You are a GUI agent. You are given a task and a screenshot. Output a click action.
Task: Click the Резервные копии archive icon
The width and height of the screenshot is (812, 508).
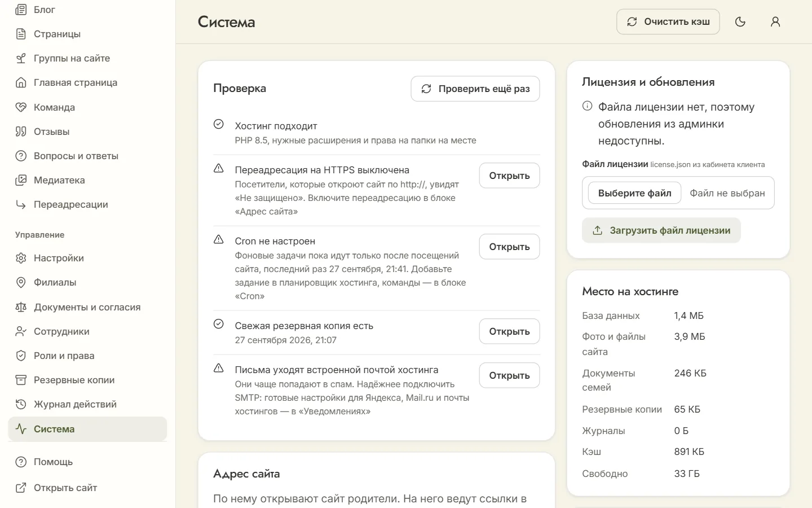21,380
